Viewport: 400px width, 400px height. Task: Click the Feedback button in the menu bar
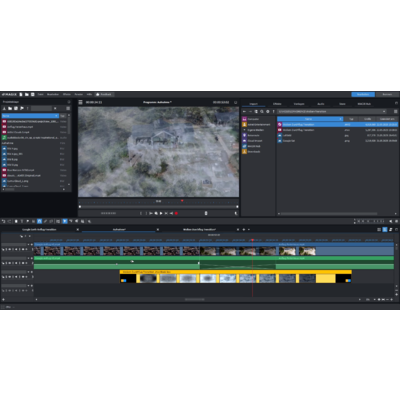(104, 95)
